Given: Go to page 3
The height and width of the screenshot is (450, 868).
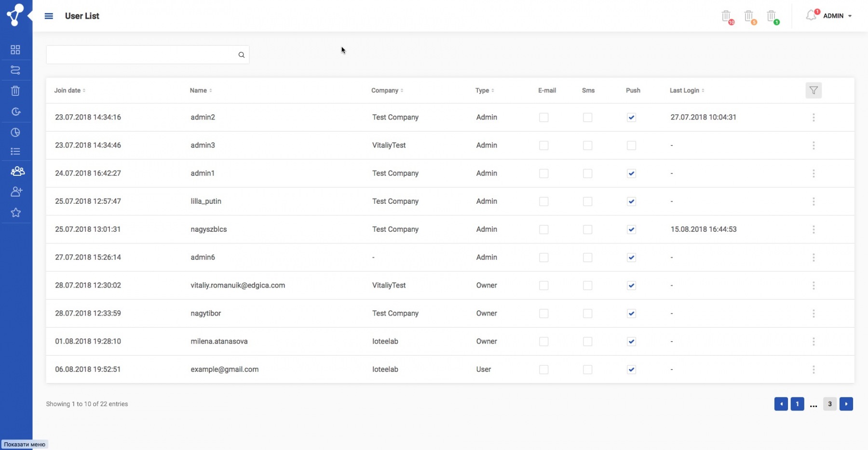Looking at the screenshot, I should tap(829, 404).
